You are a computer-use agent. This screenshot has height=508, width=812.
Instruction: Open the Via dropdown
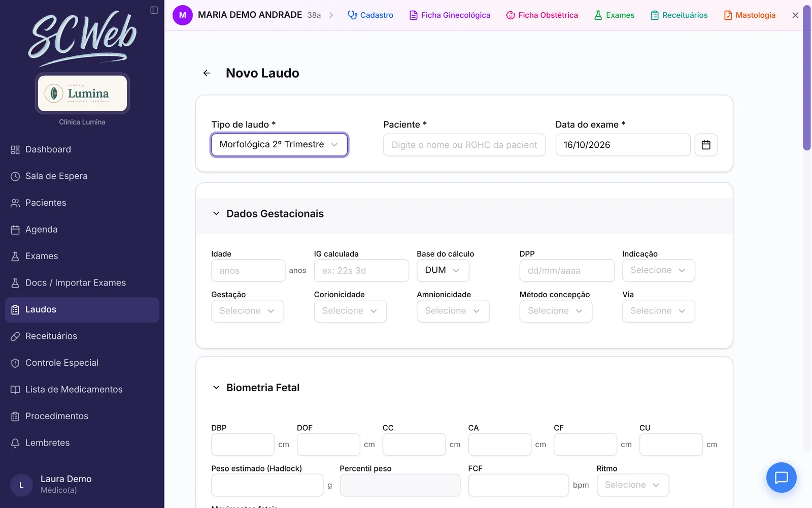[658, 311]
